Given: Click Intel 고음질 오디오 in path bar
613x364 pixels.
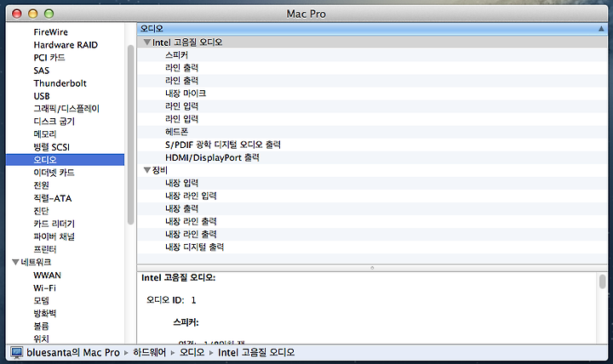Looking at the screenshot, I should coord(256,352).
